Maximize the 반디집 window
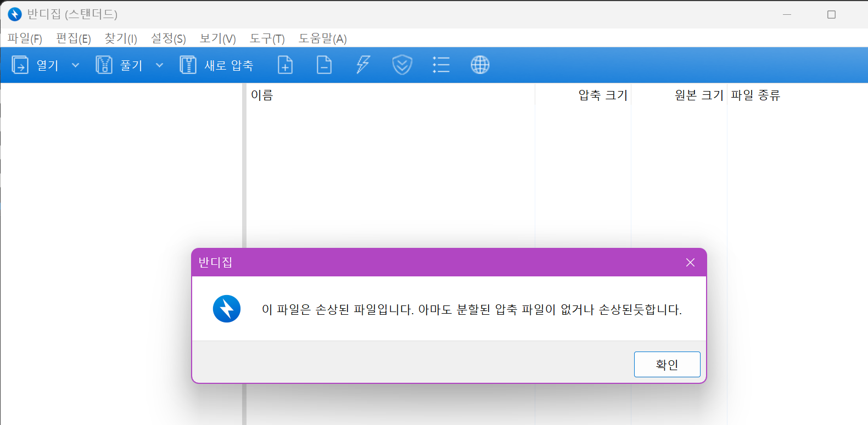 (x=831, y=14)
